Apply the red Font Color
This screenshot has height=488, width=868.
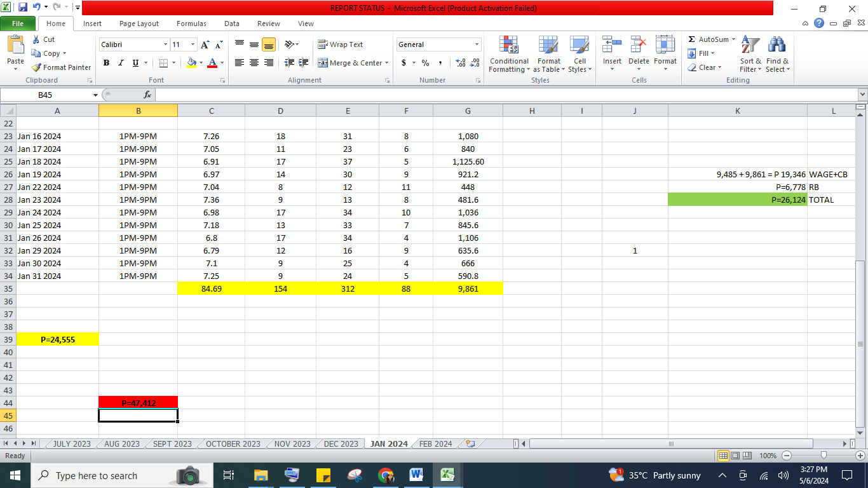212,63
